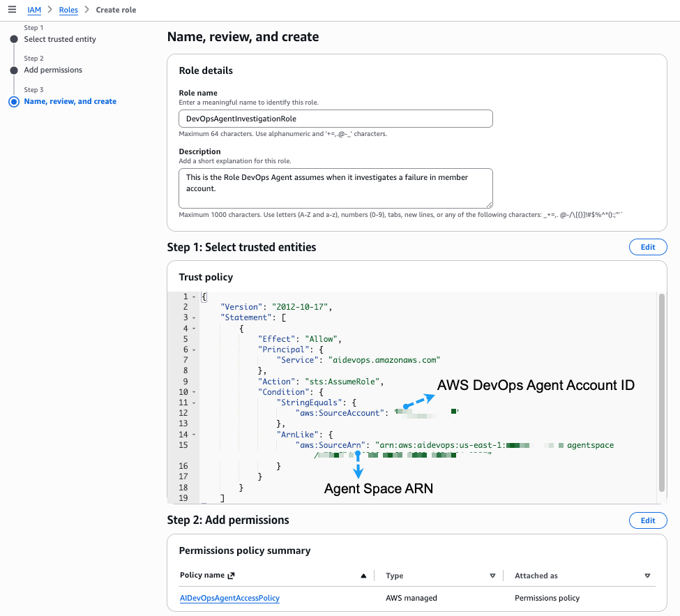Click the Role details heading
Viewport: 680px width, 616px height.
(206, 70)
